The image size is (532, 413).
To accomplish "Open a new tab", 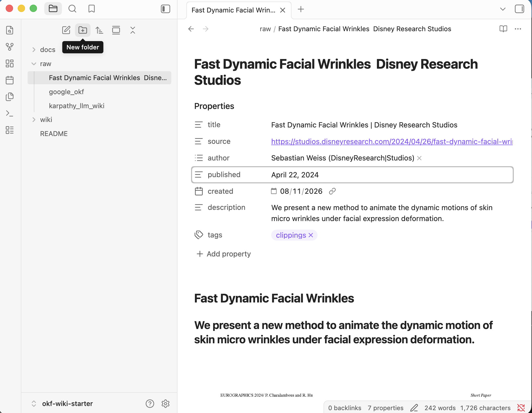I will tap(301, 9).
